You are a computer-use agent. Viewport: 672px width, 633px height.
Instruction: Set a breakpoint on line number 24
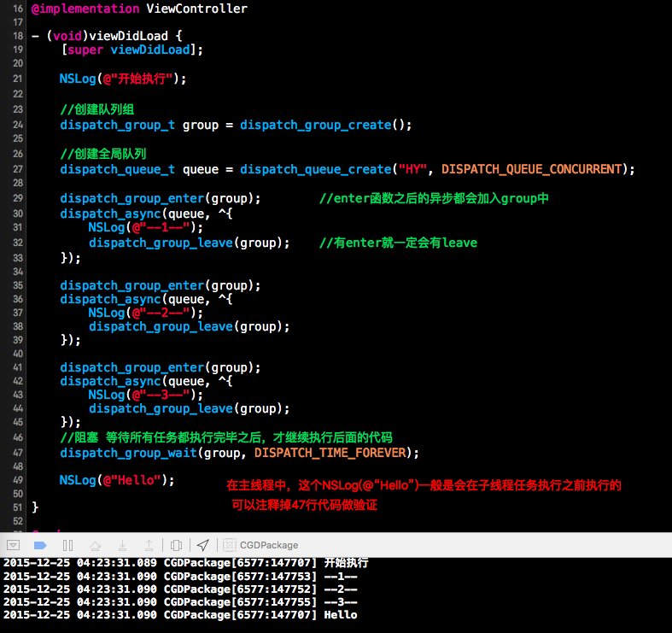pyautogui.click(x=18, y=125)
